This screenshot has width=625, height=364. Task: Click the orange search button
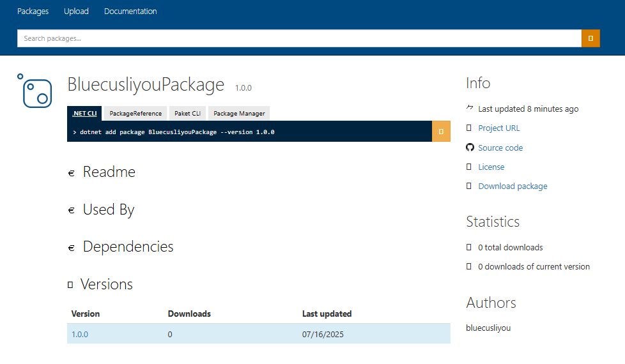[x=590, y=38]
